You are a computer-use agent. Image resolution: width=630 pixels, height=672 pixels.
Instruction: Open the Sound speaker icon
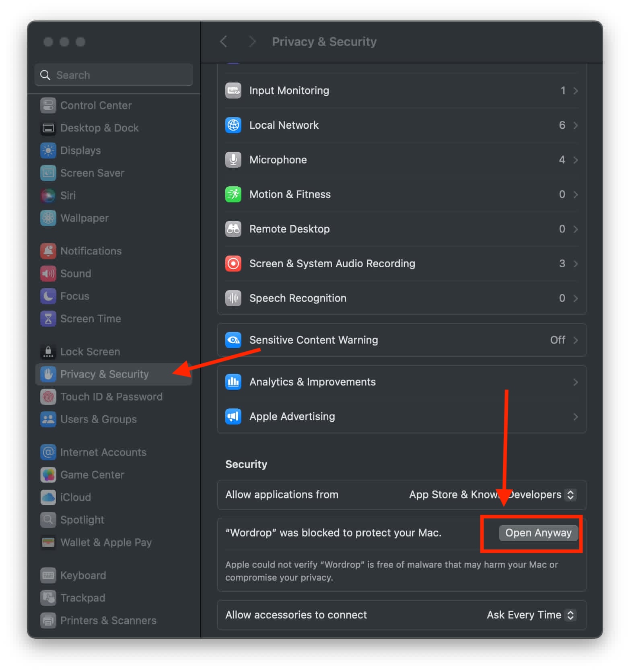pos(48,274)
